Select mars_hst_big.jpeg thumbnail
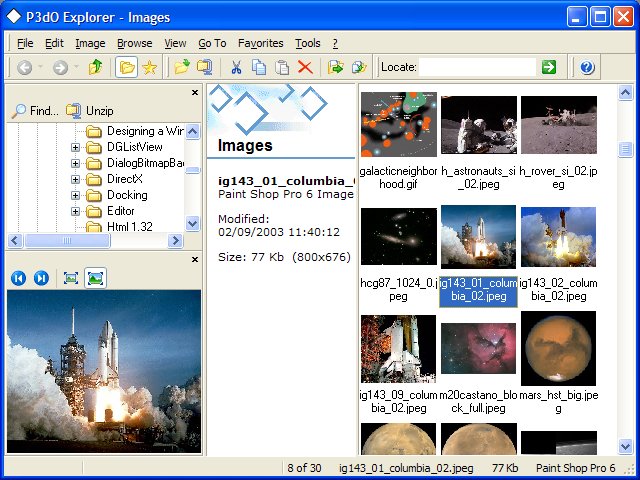 [x=558, y=348]
